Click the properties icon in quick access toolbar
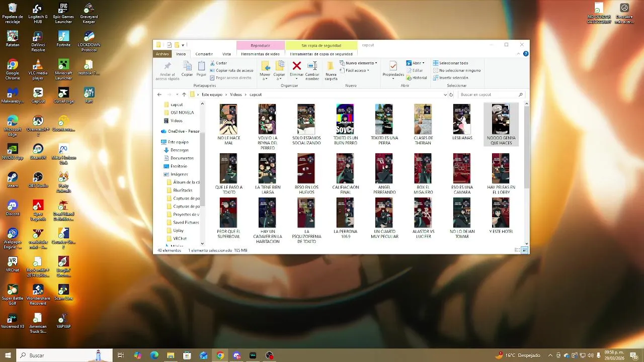Image resolution: width=644 pixels, height=362 pixels. click(170, 45)
